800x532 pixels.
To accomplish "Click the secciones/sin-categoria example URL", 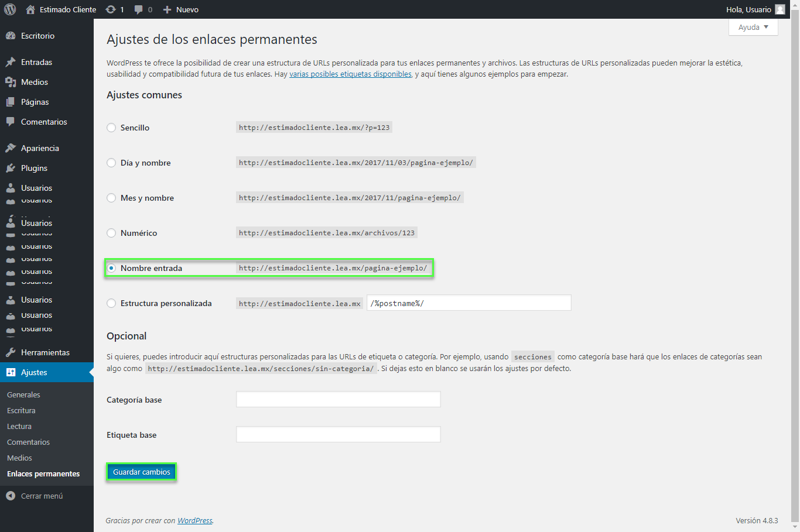I will [x=261, y=369].
